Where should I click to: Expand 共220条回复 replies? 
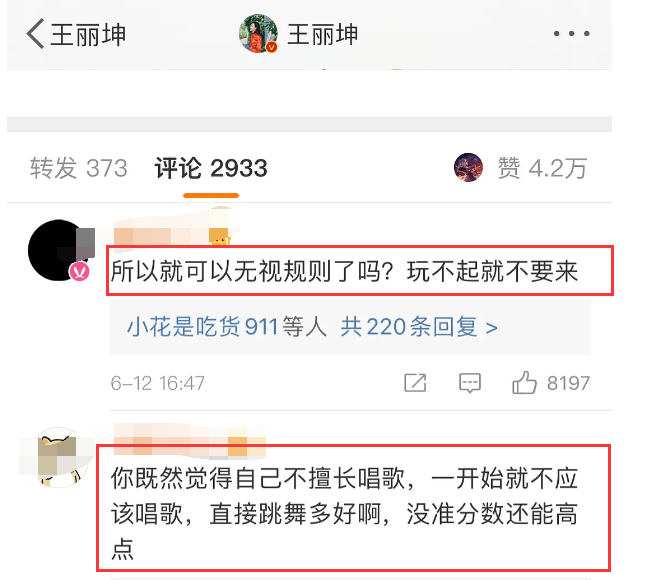[419, 327]
